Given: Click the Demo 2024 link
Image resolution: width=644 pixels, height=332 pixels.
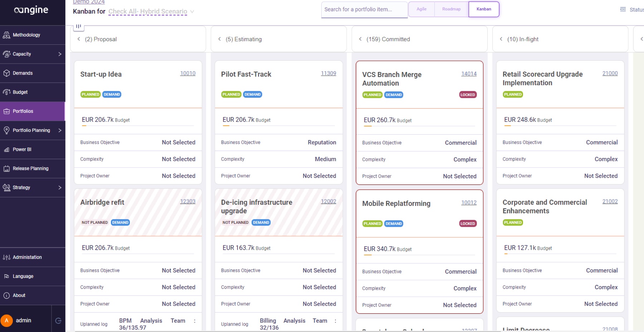Looking at the screenshot, I should coord(89,2).
